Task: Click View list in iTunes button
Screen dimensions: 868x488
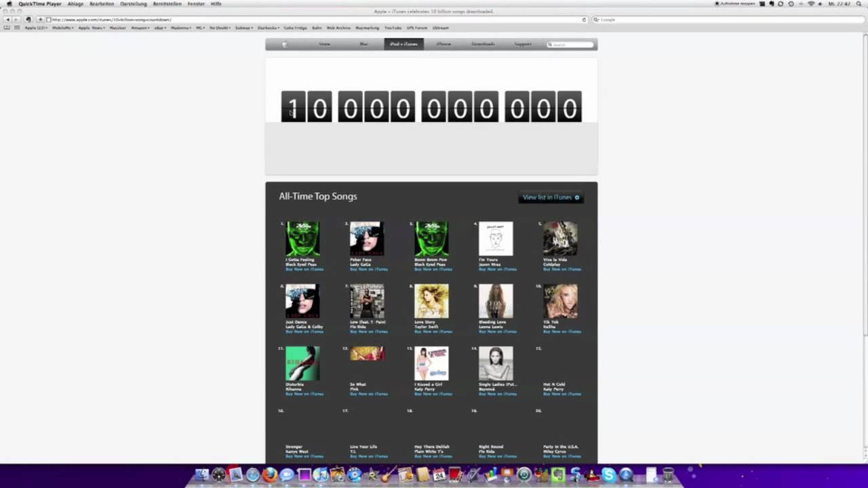Action: pos(551,197)
